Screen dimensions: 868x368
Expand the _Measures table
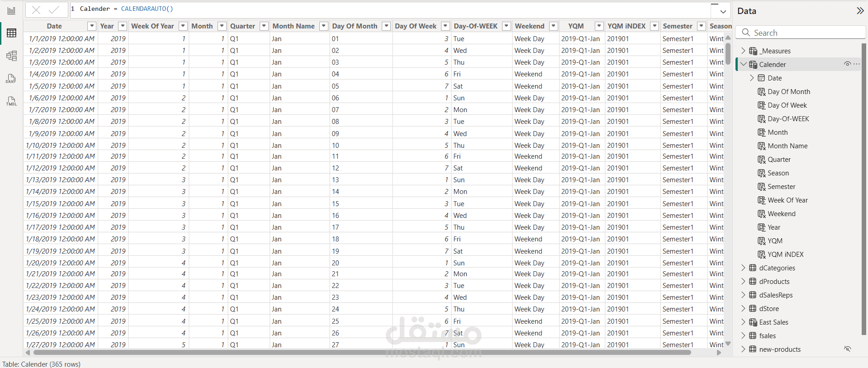[x=743, y=51]
